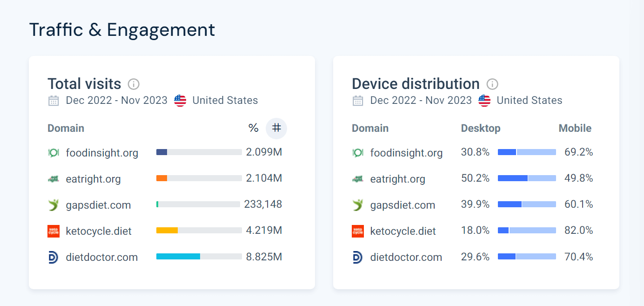Image resolution: width=644 pixels, height=306 pixels.
Task: Click calendar icon in Total visits card
Action: click(x=54, y=101)
